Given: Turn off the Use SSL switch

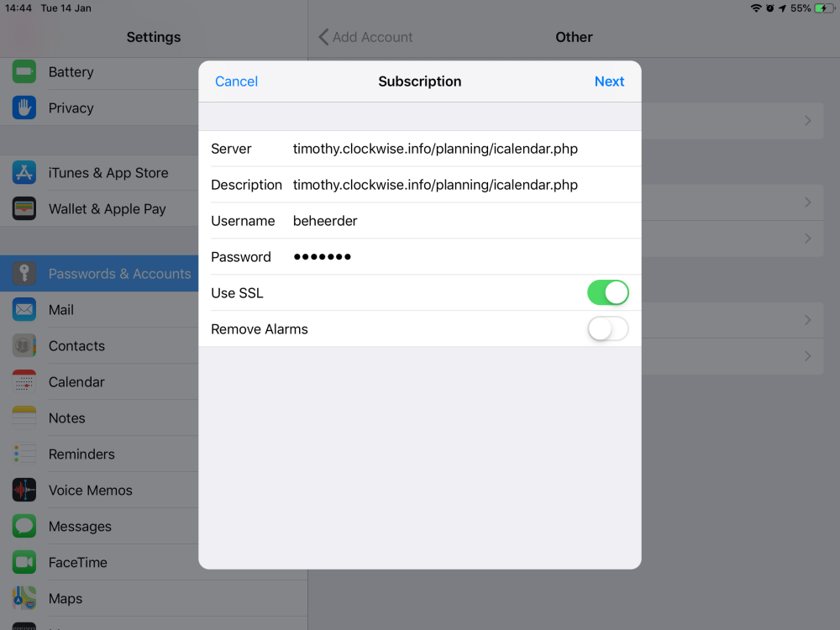Looking at the screenshot, I should coord(607,292).
